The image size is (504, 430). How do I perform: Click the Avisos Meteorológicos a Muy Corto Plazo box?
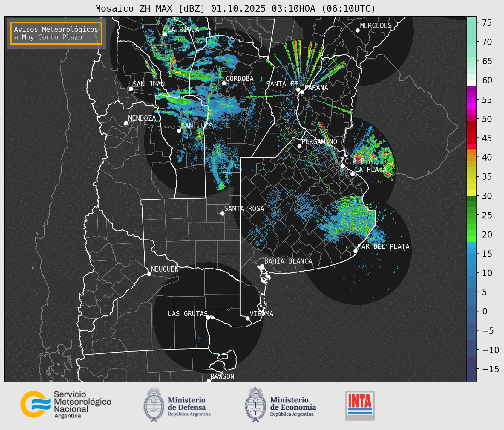[56, 33]
